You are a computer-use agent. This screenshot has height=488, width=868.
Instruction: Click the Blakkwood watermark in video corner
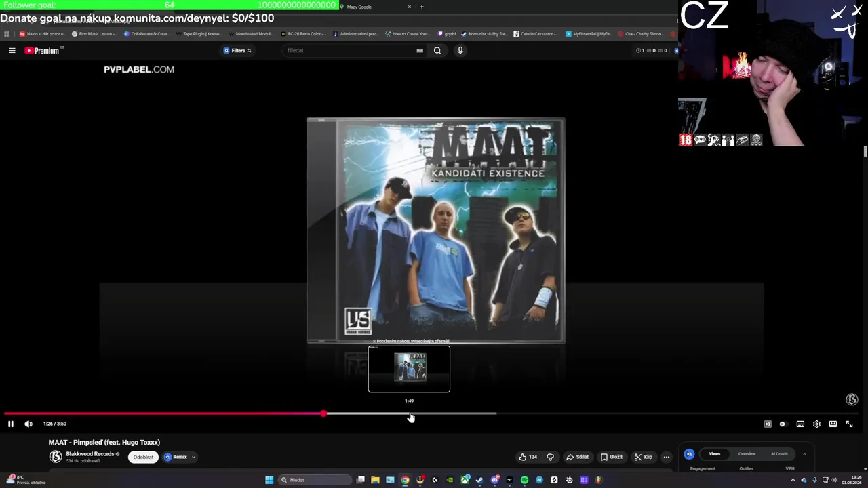[852, 399]
